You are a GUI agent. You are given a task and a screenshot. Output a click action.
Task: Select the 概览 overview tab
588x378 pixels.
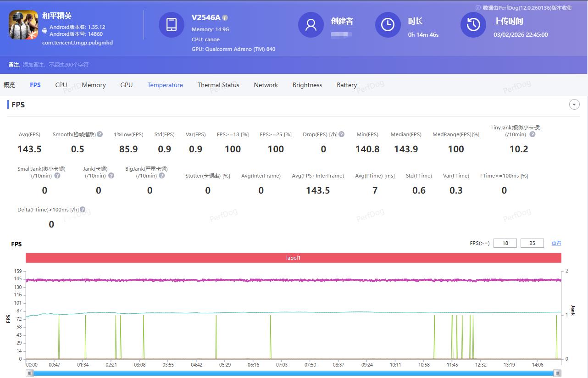click(x=9, y=85)
